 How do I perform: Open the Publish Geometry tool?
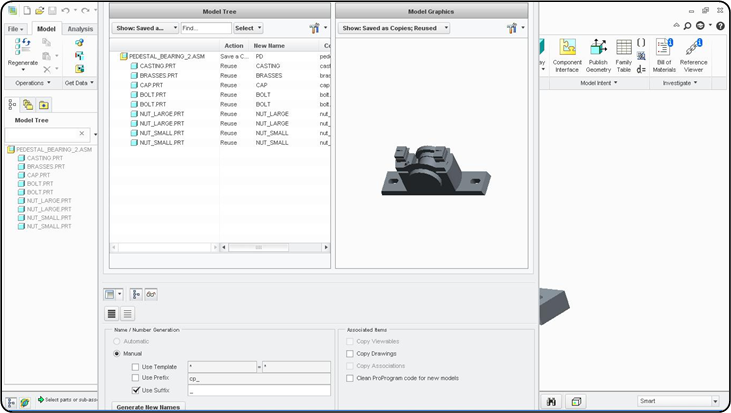pyautogui.click(x=598, y=56)
